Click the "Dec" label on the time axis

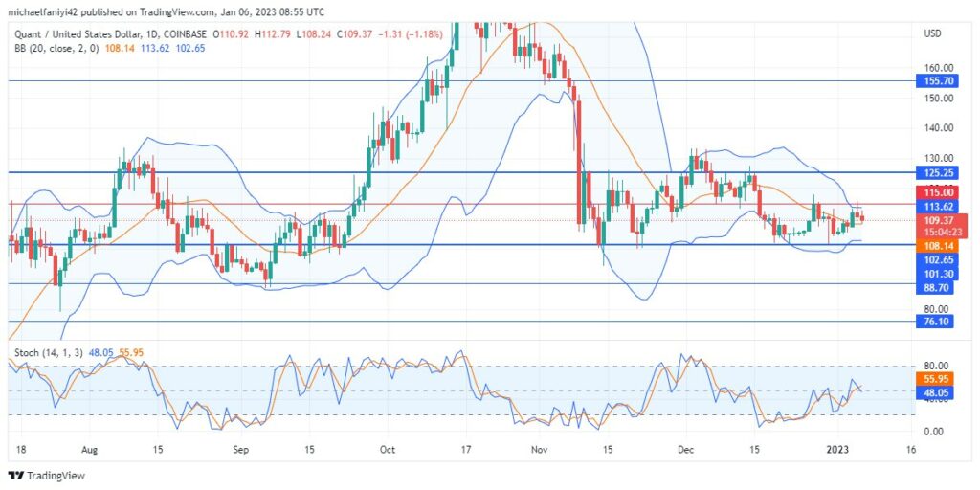coord(686,449)
